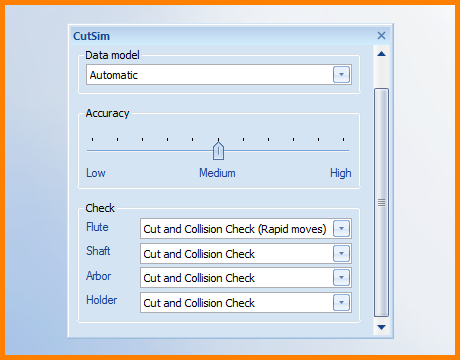The height and width of the screenshot is (360, 460).
Task: Open the Data model dropdown arrow
Action: [341, 75]
